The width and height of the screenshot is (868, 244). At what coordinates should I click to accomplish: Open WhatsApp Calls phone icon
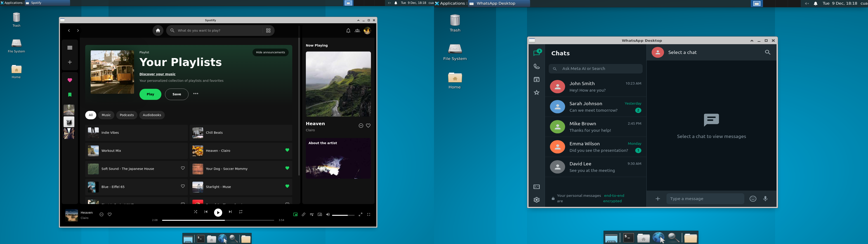point(536,66)
